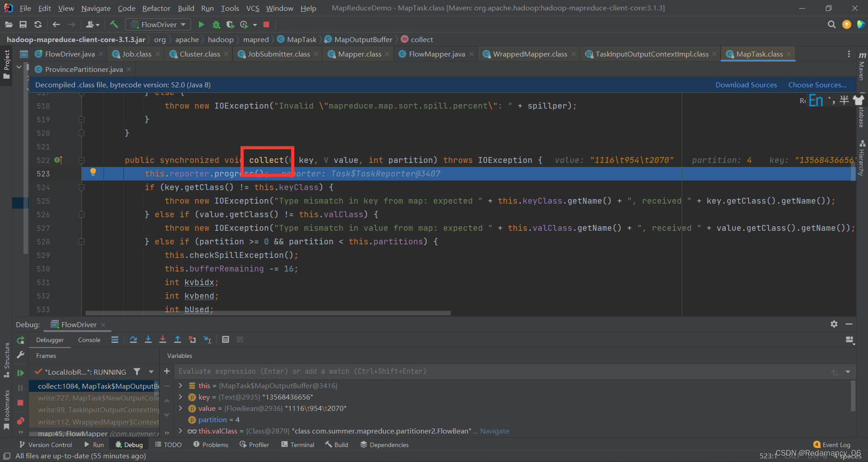
Task: Toggle the Terminal tool window button
Action: pyautogui.click(x=297, y=445)
